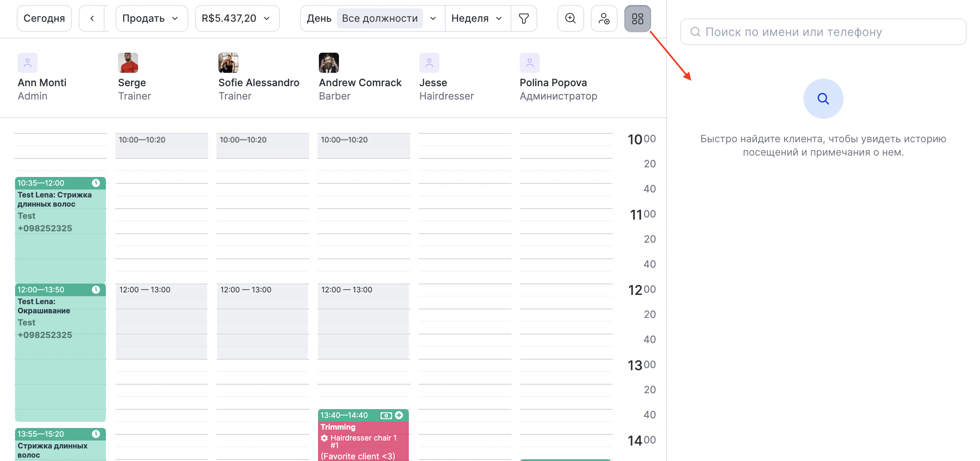The height and width of the screenshot is (461, 980).
Task: Click the clock icon on 10:35—12:00 appointment
Action: pos(96,183)
